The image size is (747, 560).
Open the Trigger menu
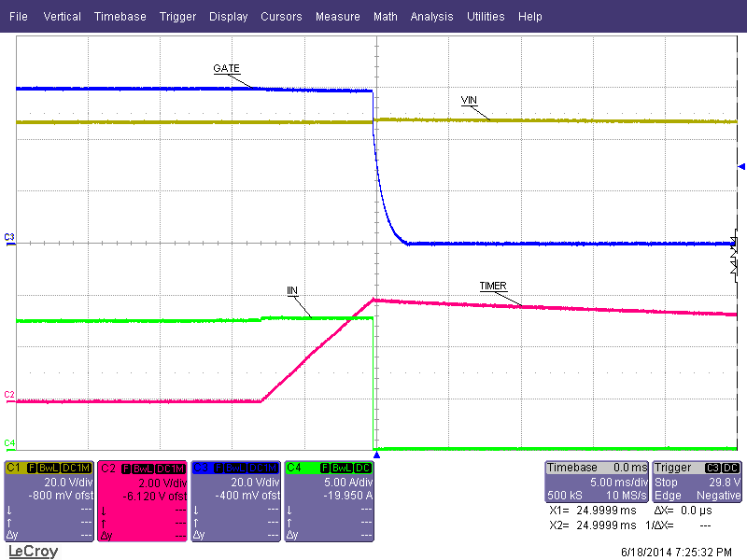pos(177,17)
